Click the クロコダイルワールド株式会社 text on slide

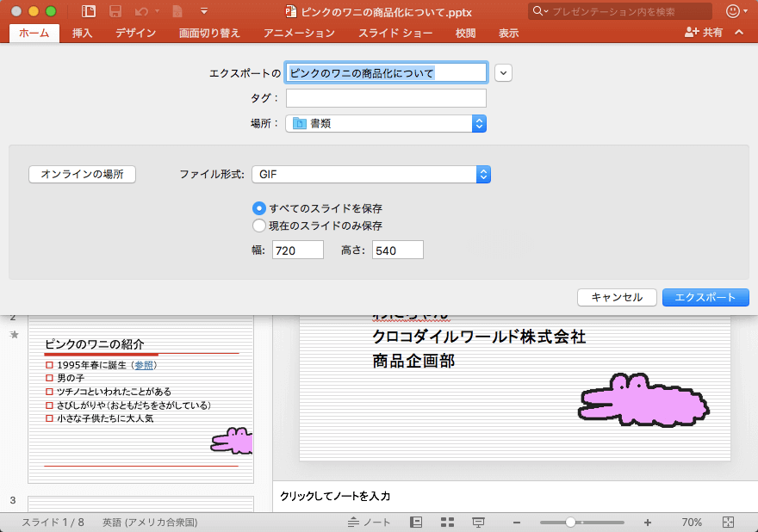click(x=479, y=337)
